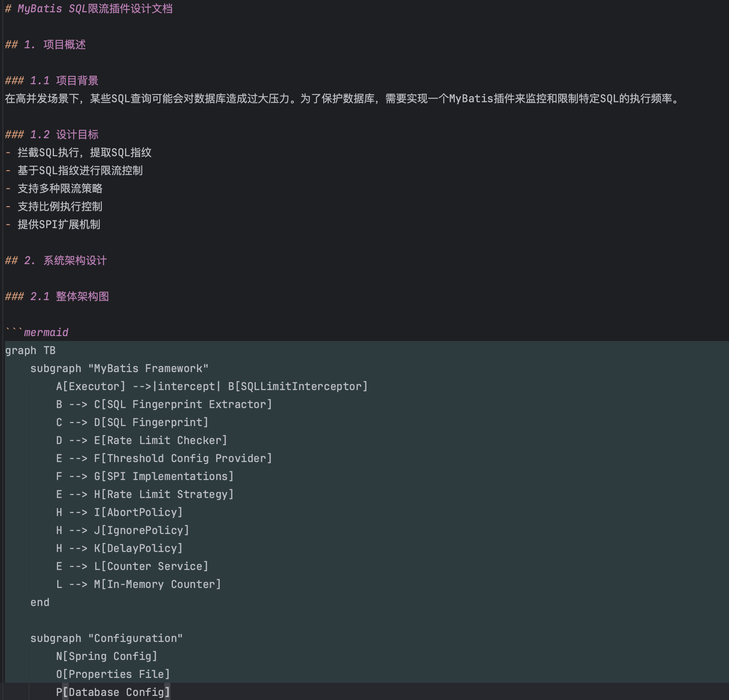Image resolution: width=729 pixels, height=700 pixels.
Task: Click 'B[SQLLimitInterceptor]' node text
Action: (x=297, y=386)
